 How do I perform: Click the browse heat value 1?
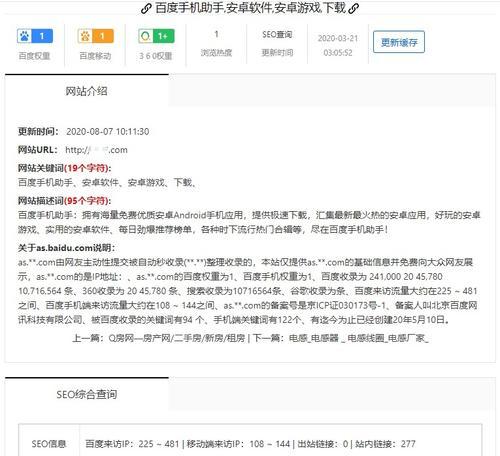click(x=216, y=34)
